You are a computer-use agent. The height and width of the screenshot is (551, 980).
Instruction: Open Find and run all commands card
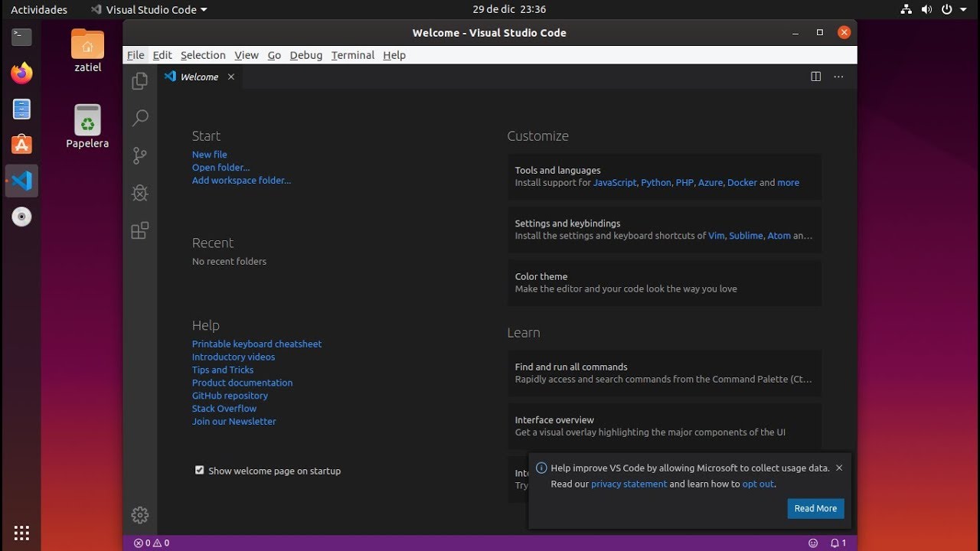pyautogui.click(x=665, y=373)
